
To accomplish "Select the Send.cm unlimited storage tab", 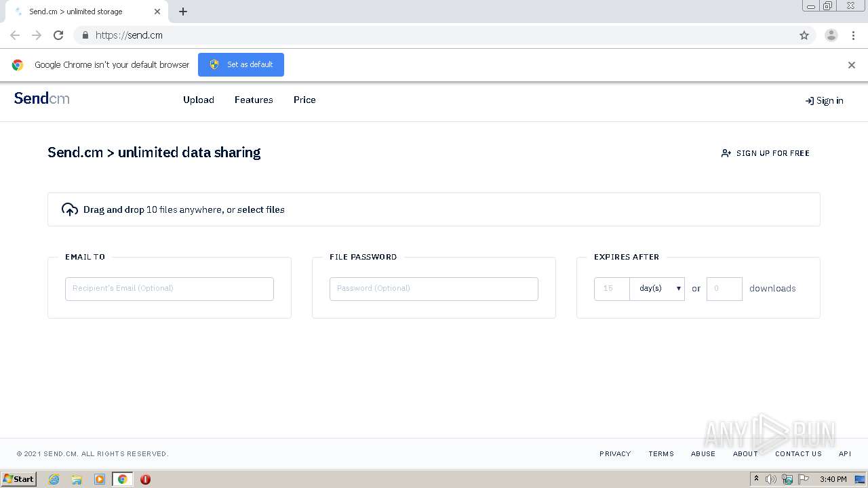I will [x=85, y=12].
